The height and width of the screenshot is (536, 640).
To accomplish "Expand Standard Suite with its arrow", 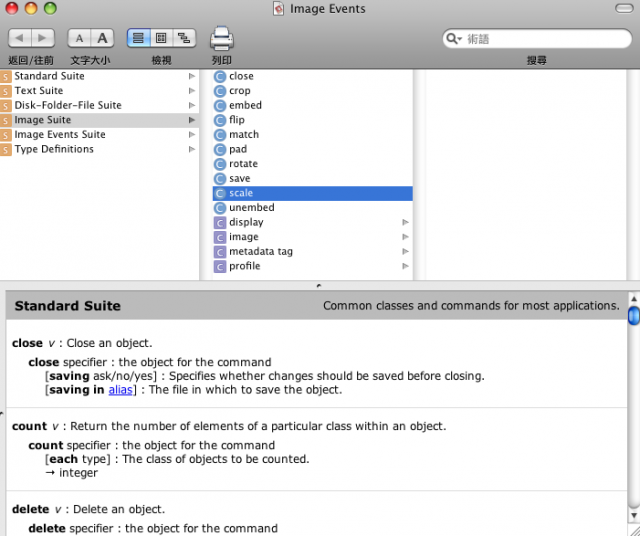I will pos(191,76).
